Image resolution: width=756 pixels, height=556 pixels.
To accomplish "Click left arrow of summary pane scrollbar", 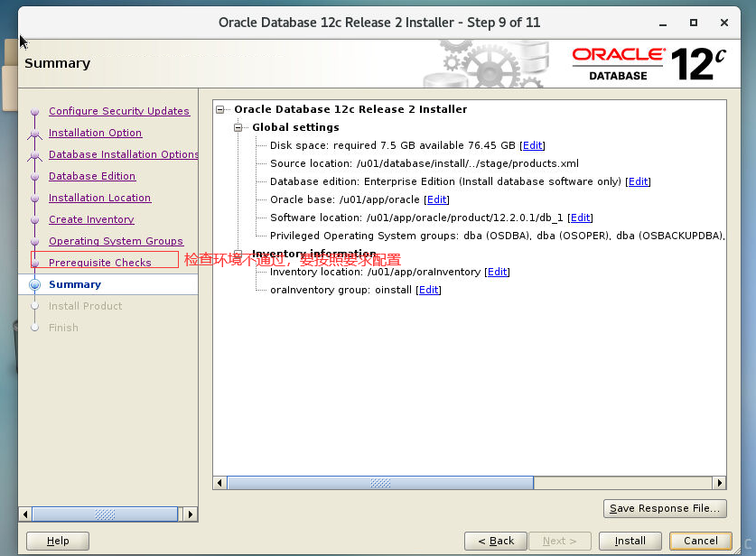I will (x=219, y=483).
